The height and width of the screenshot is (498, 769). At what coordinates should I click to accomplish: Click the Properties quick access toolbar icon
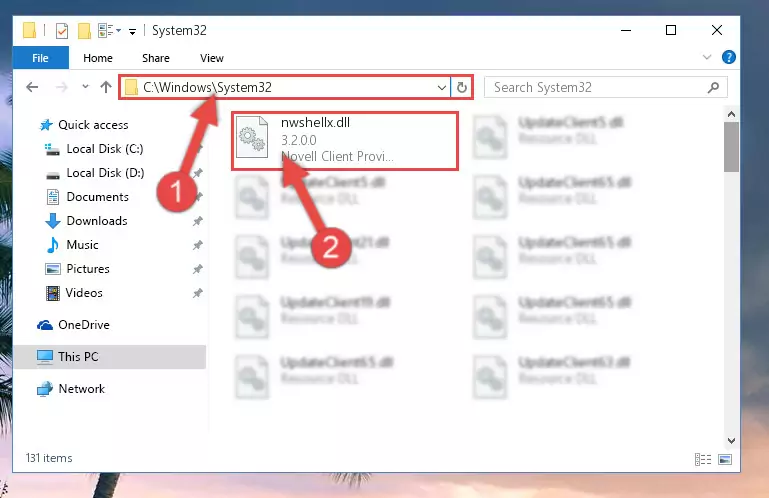coord(62,31)
